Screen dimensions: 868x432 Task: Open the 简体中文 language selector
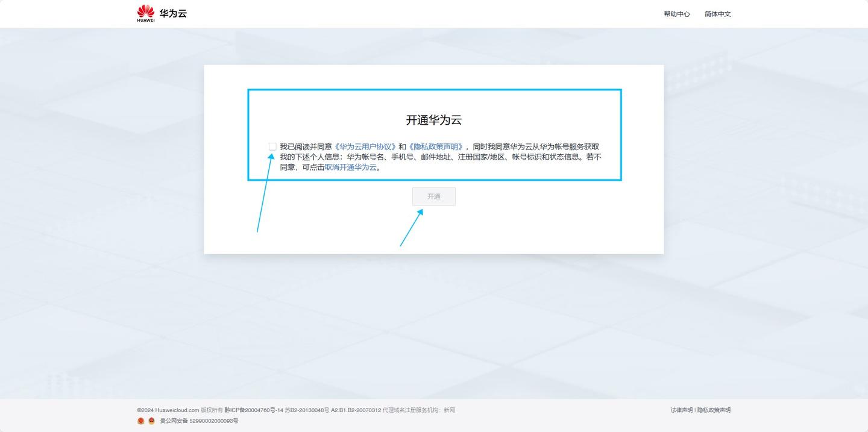[718, 14]
